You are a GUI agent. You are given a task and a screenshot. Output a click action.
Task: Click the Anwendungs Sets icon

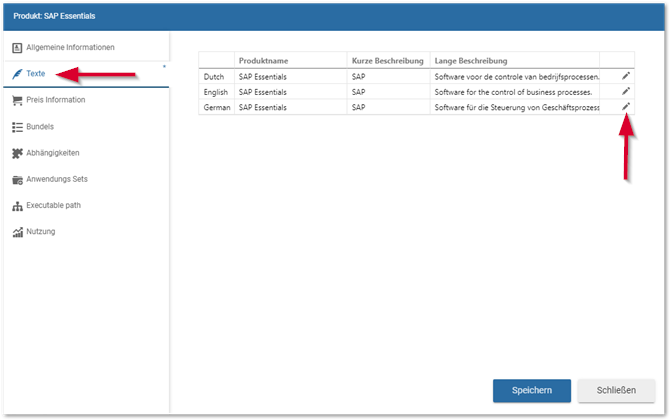(x=17, y=180)
